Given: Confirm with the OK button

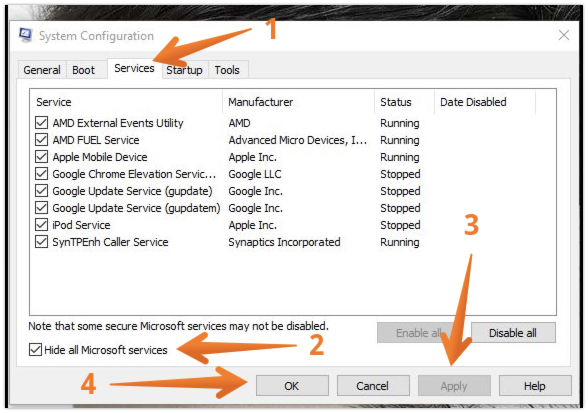Looking at the screenshot, I should 292,386.
